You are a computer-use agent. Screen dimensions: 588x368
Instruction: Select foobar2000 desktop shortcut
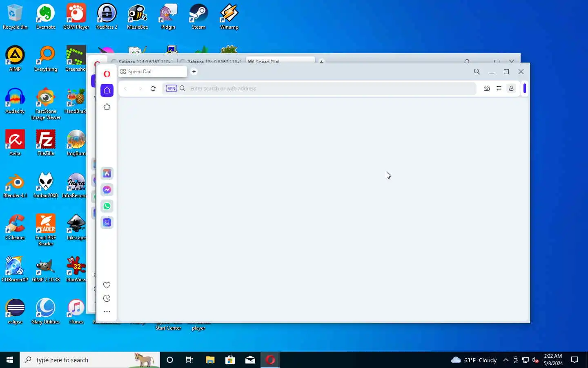(46, 185)
